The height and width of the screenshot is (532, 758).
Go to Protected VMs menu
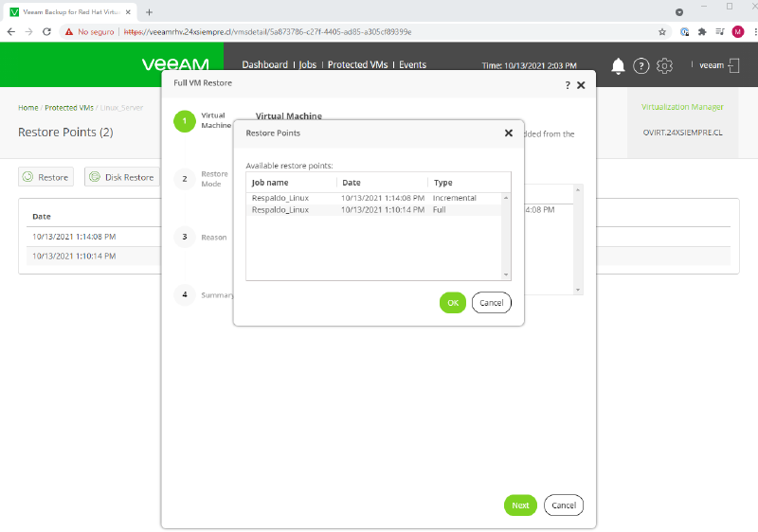[358, 64]
